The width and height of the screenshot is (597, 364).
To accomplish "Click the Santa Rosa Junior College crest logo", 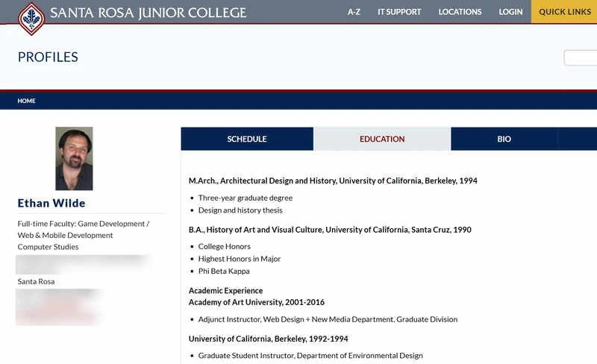I will [x=31, y=19].
